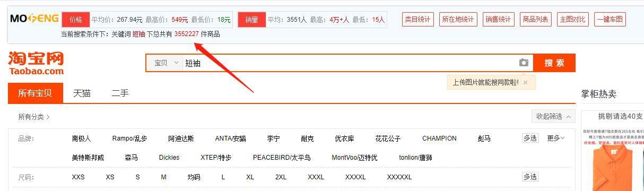Filter by brand CHAMPION
The height and width of the screenshot is (191, 644).
439,138
